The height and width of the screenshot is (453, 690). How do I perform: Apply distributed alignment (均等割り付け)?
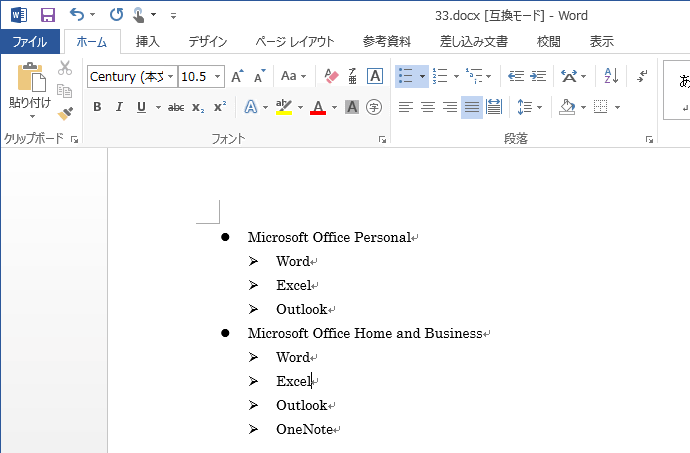click(x=494, y=107)
